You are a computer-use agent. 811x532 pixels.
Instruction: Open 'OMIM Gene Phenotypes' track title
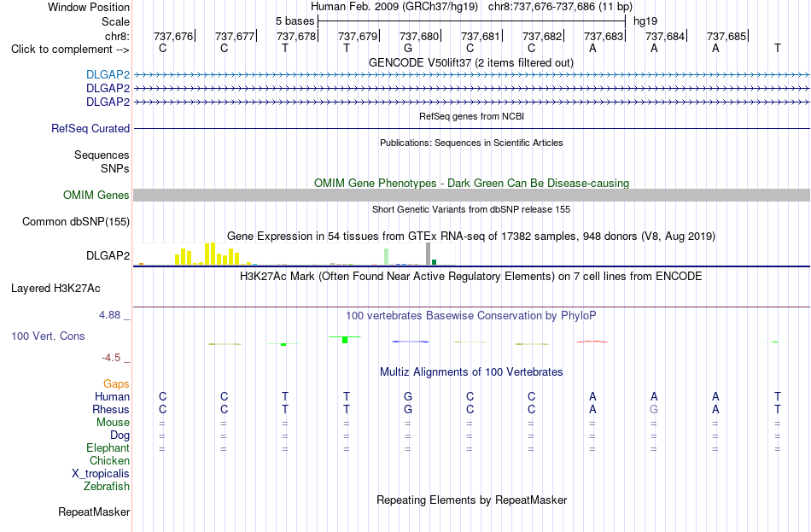(471, 184)
